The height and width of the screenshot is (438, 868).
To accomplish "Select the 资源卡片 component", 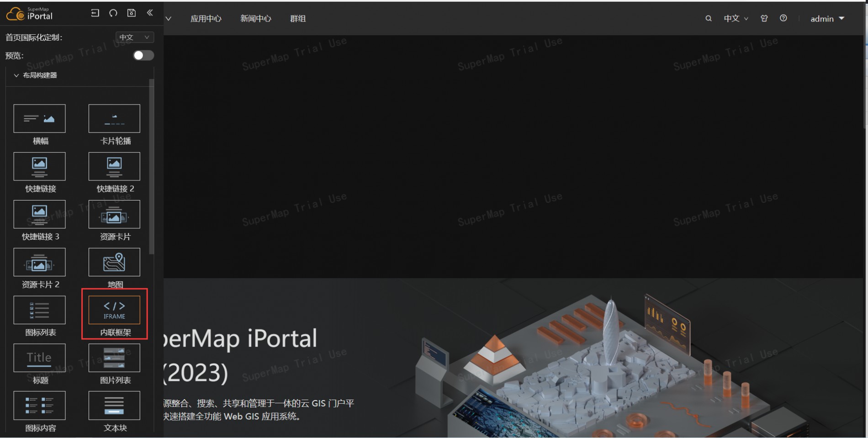I will 115,221.
